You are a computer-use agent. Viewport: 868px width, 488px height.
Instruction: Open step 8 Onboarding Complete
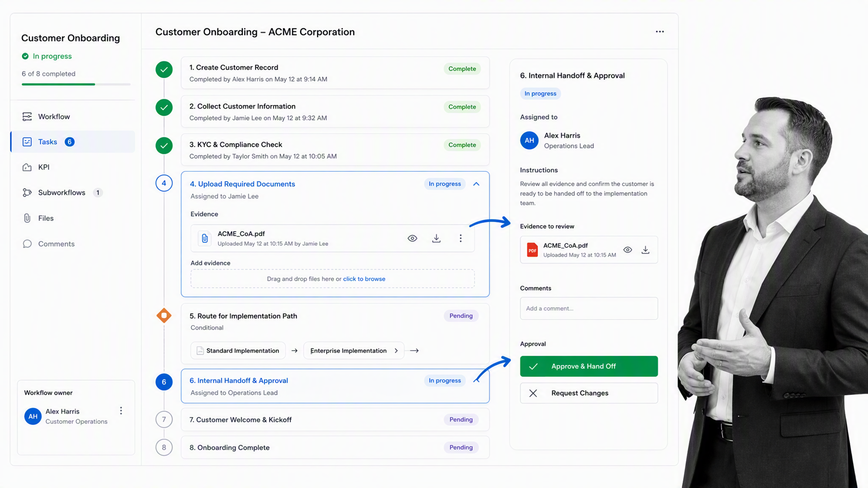[335, 447]
